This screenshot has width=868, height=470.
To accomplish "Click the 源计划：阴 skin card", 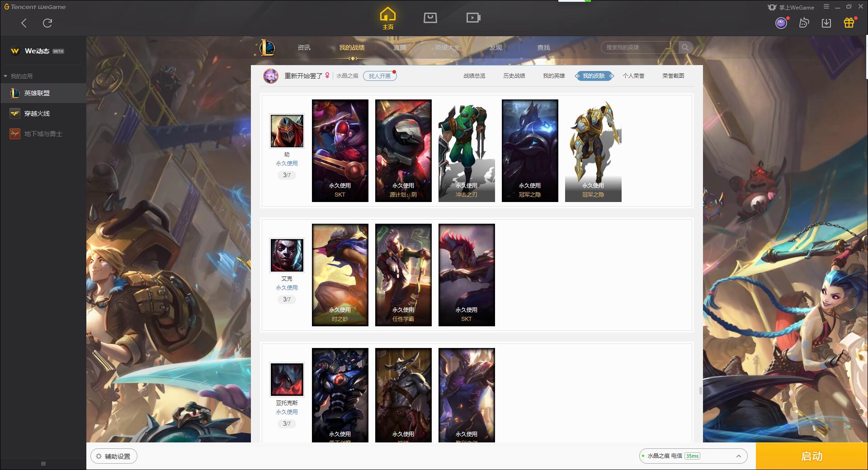I will click(403, 150).
